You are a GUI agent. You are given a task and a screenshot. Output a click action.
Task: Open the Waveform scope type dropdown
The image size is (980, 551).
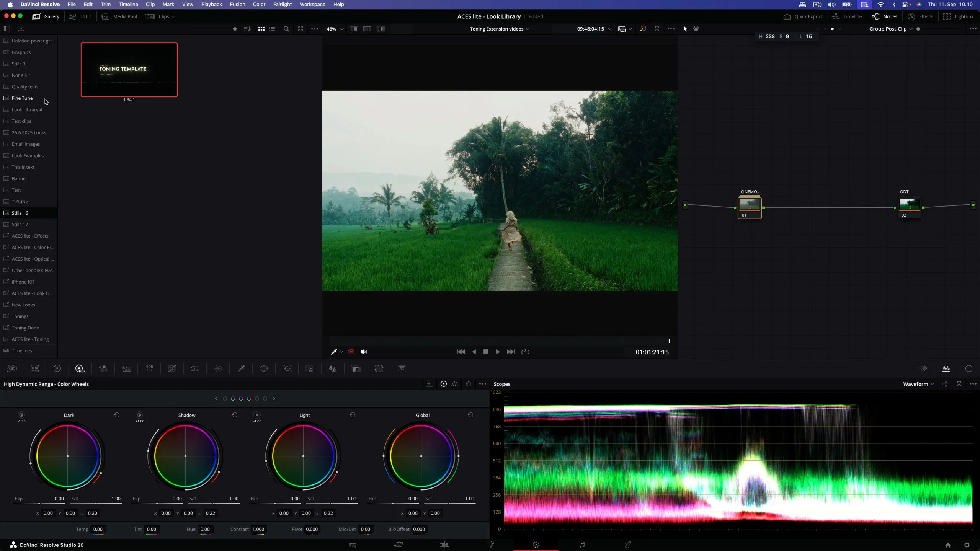[918, 384]
